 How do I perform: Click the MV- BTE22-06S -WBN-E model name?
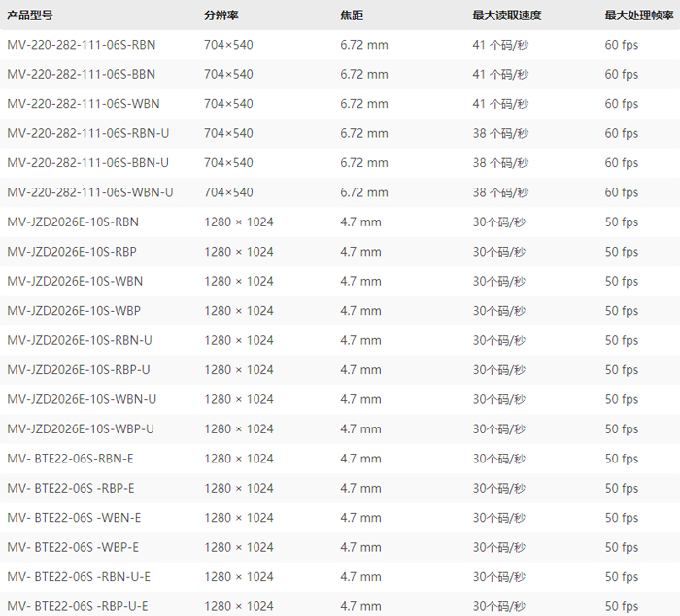pyautogui.click(x=74, y=518)
